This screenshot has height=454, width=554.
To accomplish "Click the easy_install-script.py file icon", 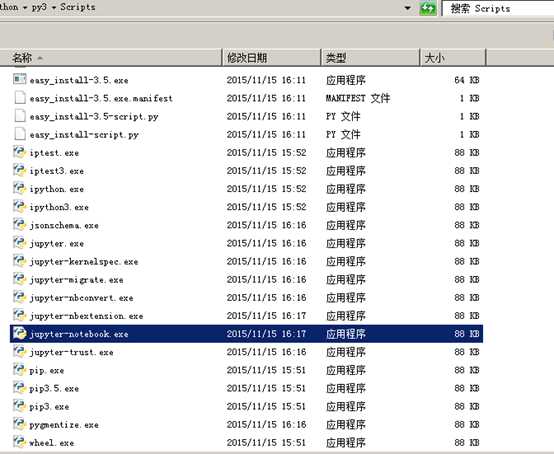I will click(20, 134).
